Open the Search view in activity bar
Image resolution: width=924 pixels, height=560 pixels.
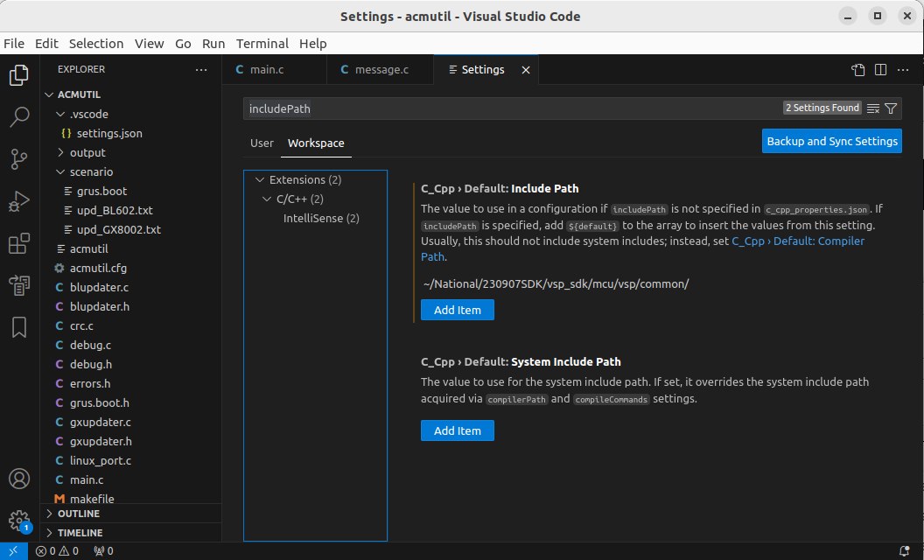(19, 116)
